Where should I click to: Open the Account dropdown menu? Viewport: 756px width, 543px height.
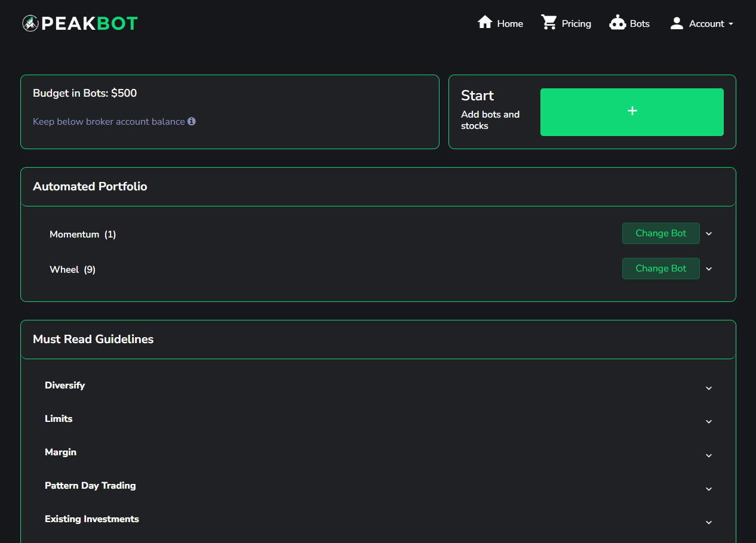(x=702, y=23)
